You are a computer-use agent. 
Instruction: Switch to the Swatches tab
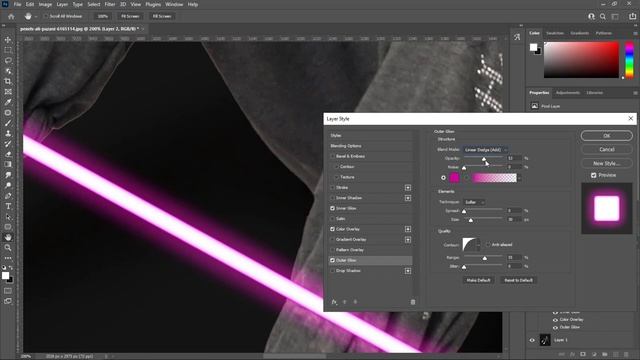pyautogui.click(x=555, y=33)
